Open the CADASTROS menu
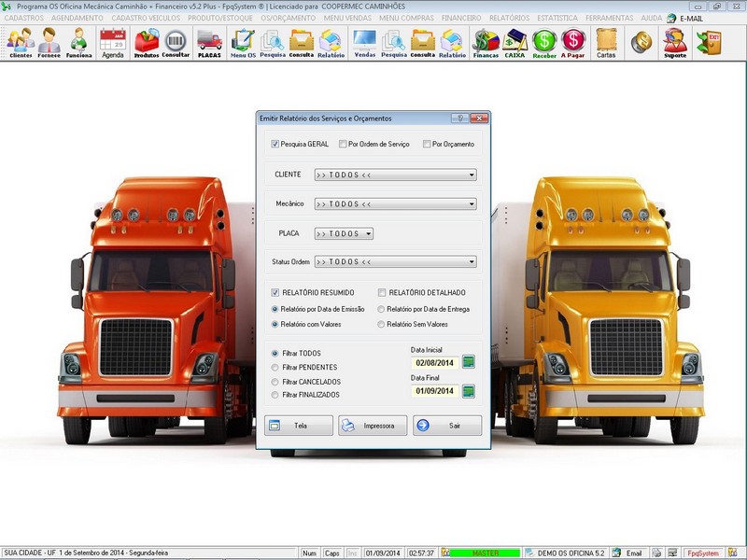747x560 pixels. click(24, 18)
